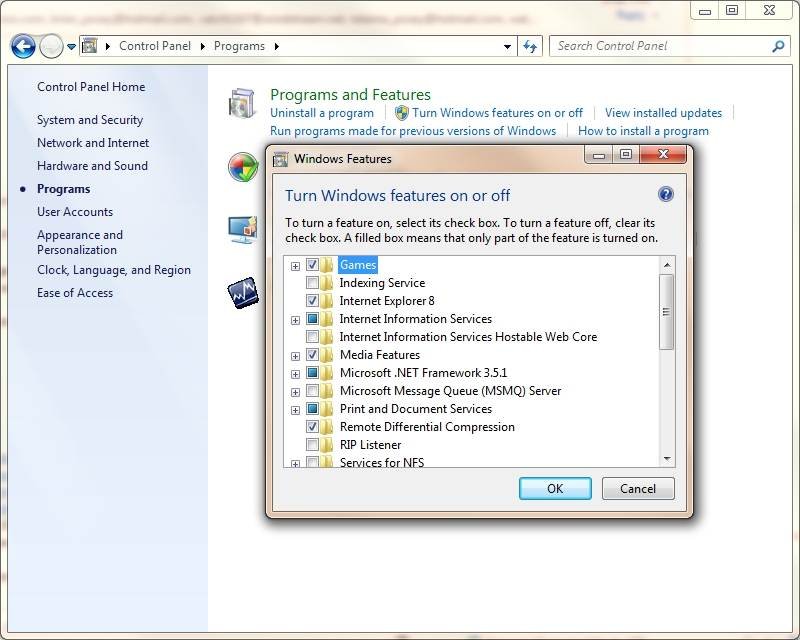This screenshot has height=640, width=800.
Task: Toggle the Print and Document Services checkbox
Action: (312, 409)
